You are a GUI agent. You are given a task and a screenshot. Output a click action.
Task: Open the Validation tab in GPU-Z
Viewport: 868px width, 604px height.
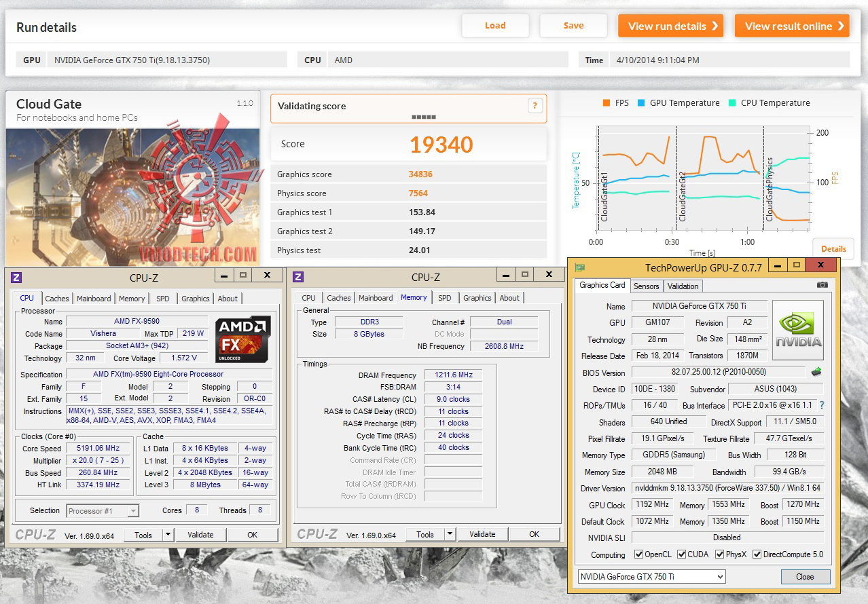683,286
